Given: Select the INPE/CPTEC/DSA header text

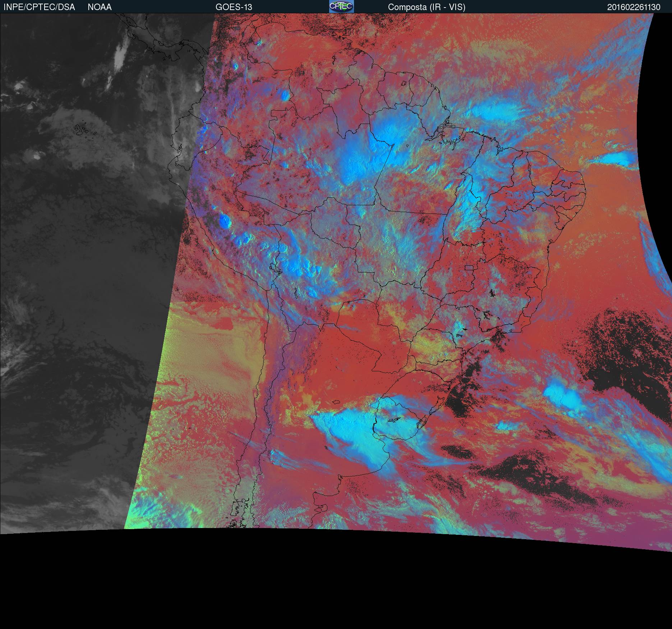Looking at the screenshot, I should 39,7.
